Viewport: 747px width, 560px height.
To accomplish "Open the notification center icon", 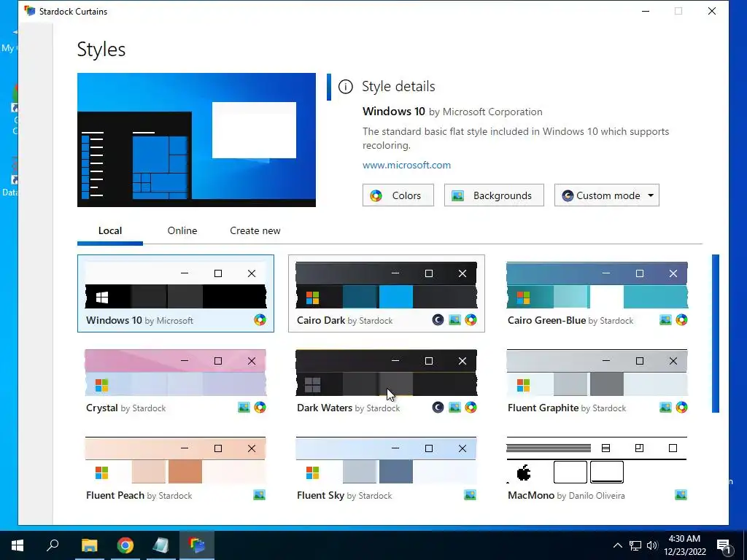I will (x=724, y=545).
